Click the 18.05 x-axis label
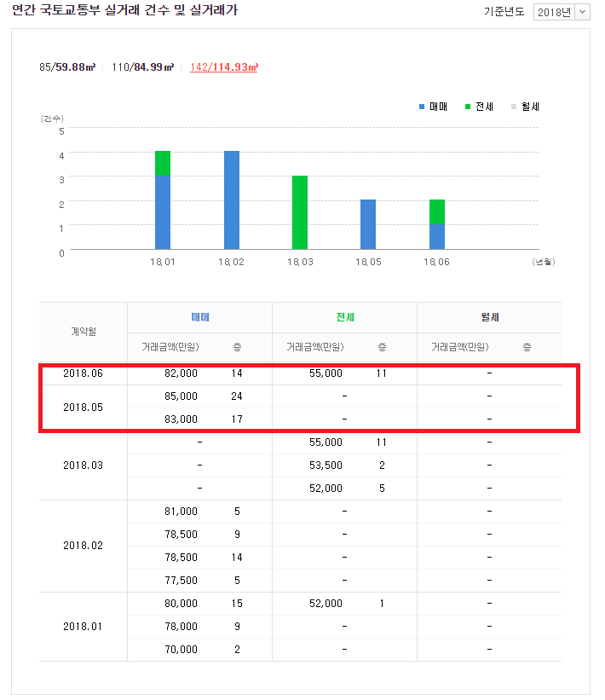Image resolution: width=605 pixels, height=700 pixels. click(368, 262)
